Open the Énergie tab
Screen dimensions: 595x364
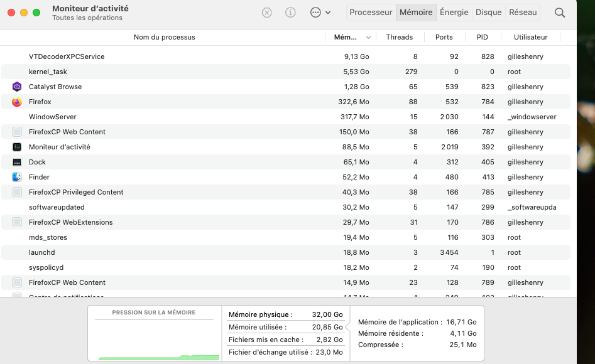coord(454,13)
